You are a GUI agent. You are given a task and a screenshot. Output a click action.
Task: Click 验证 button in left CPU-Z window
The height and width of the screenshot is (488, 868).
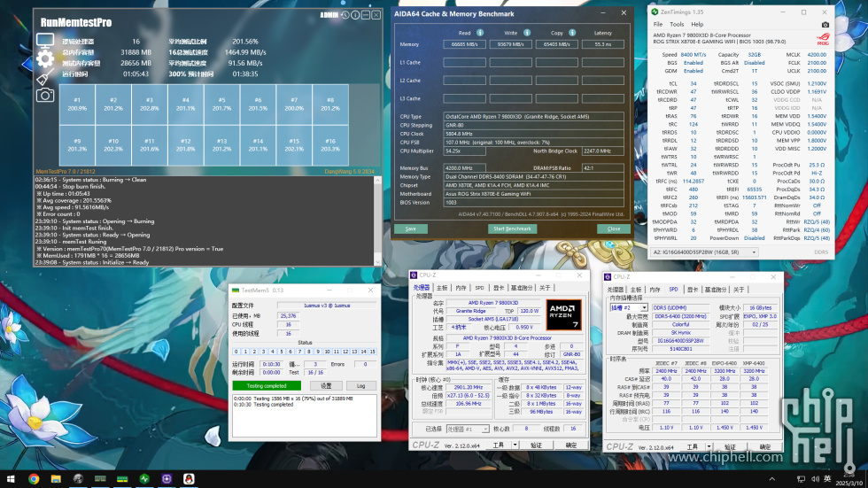[536, 445]
